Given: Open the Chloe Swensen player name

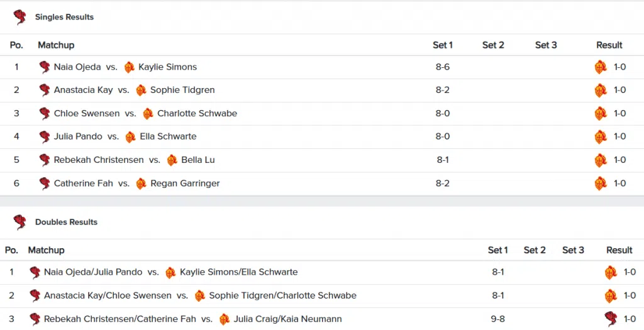Looking at the screenshot, I should pyautogui.click(x=87, y=113).
